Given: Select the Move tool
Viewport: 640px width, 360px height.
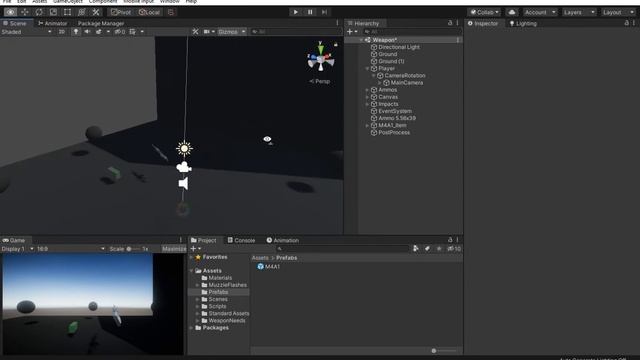Looking at the screenshot, I should click(x=25, y=12).
